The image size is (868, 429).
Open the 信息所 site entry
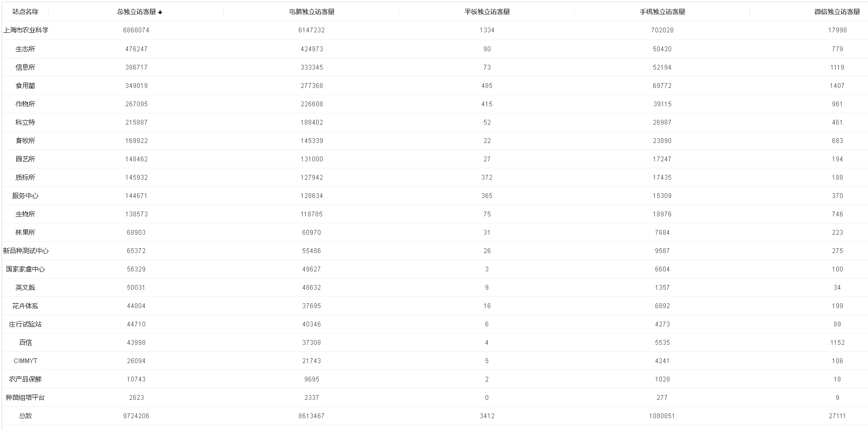25,67
